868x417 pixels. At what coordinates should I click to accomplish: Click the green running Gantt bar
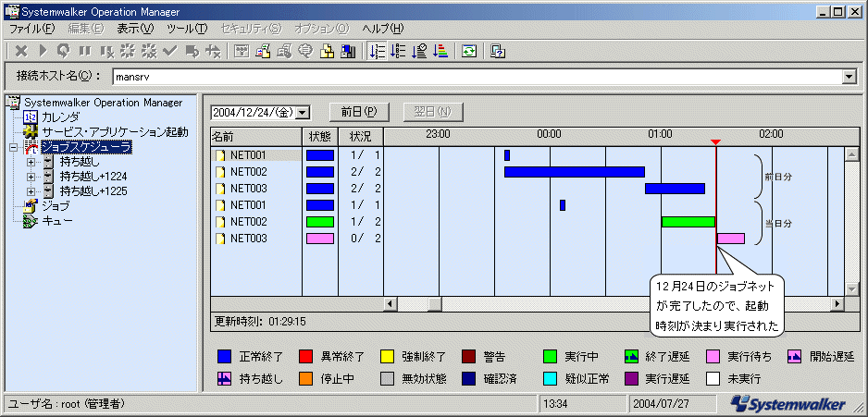point(688,222)
